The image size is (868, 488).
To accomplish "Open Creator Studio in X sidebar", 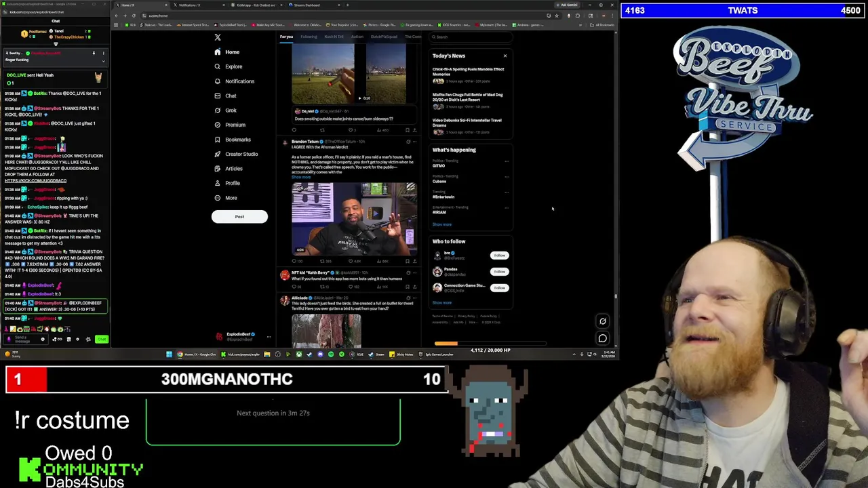I will tap(236, 154).
